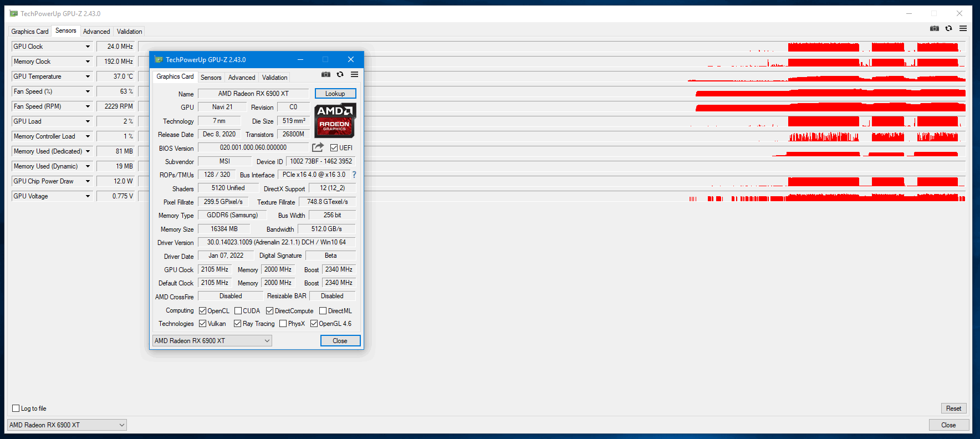This screenshot has height=439, width=980.
Task: Switch to Sensors tab in front window
Action: coord(211,78)
